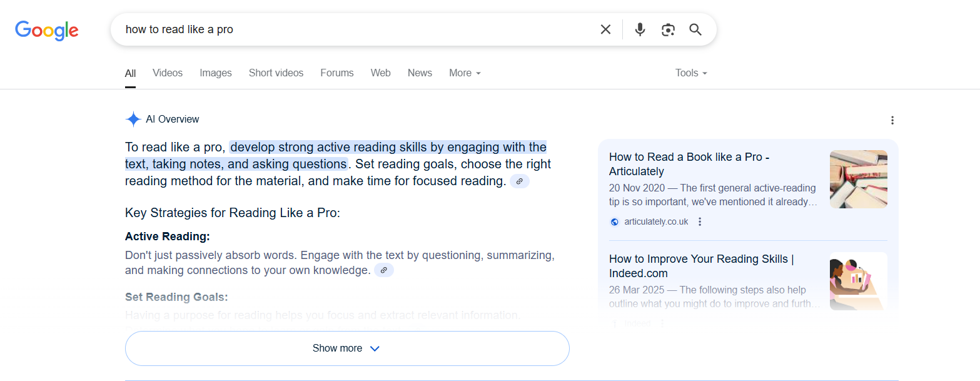The height and width of the screenshot is (381, 980).
Task: Open Google Lens image search icon
Action: 668,29
